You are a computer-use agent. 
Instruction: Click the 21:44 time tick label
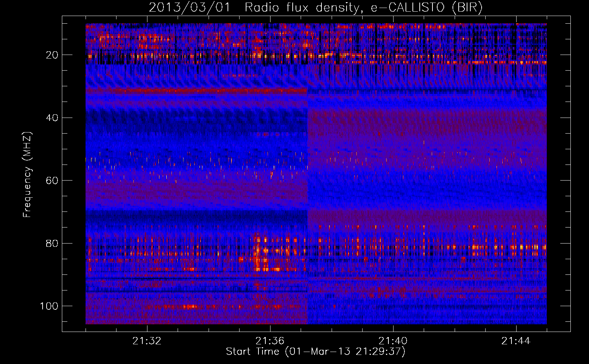[516, 341]
